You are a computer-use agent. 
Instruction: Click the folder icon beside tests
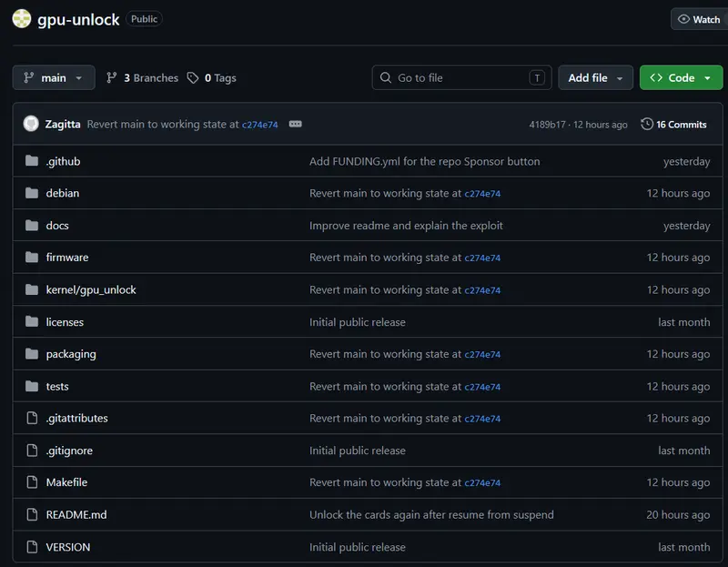point(32,386)
